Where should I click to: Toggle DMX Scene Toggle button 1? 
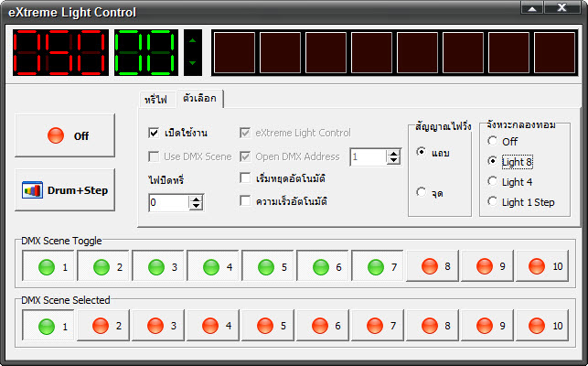click(48, 266)
